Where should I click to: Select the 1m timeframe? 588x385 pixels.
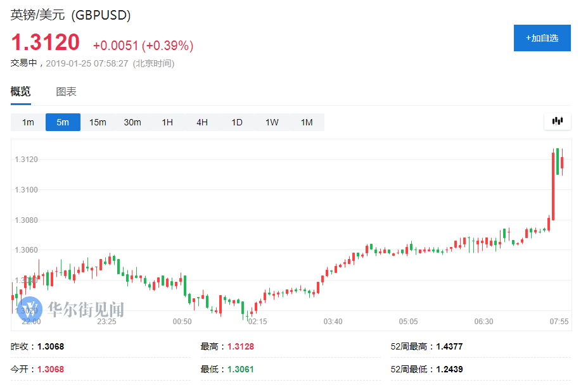click(28, 122)
